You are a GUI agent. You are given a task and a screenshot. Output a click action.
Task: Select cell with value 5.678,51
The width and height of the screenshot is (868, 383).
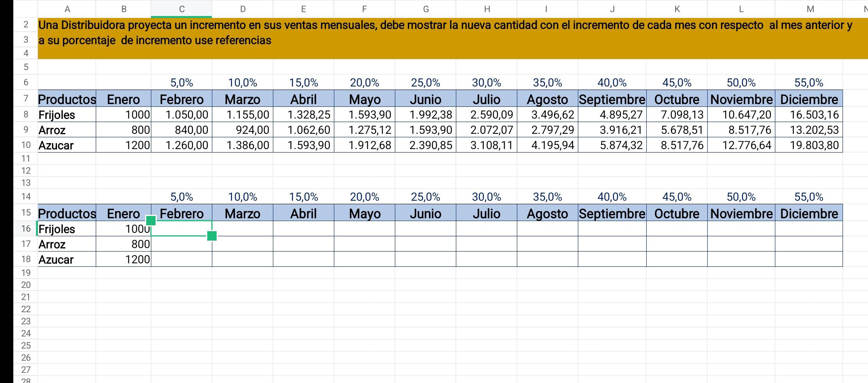(x=677, y=129)
